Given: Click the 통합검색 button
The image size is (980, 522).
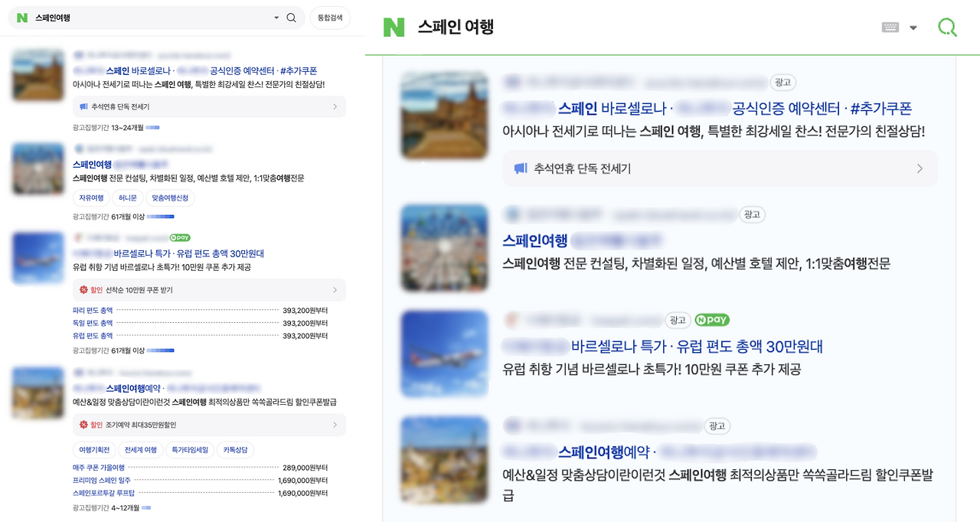Looking at the screenshot, I should coord(330,18).
